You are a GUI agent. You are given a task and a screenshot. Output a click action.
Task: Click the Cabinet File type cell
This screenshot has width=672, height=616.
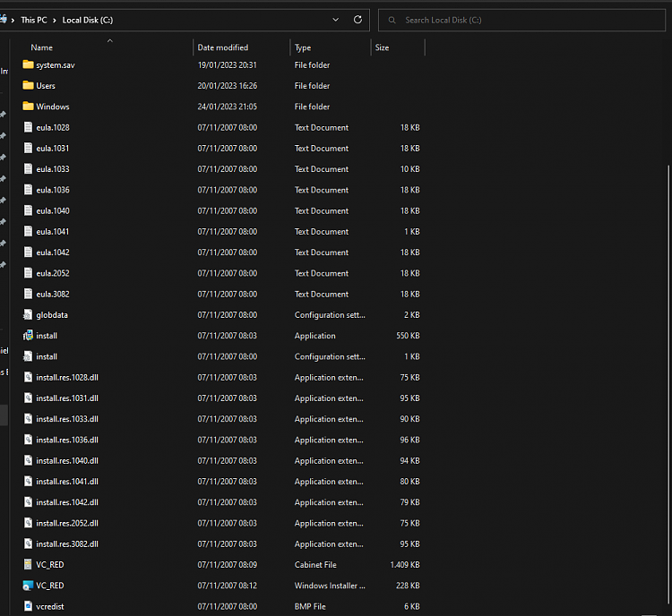click(315, 565)
